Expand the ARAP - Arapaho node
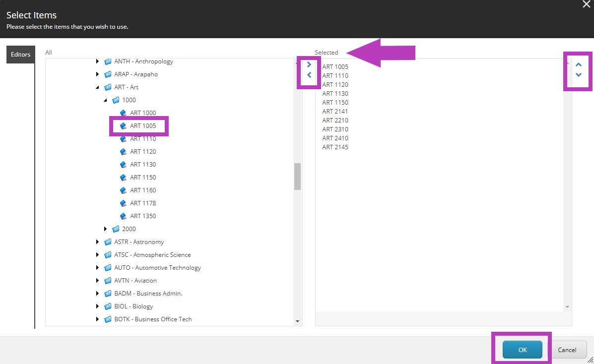The image size is (594, 364). pyautogui.click(x=97, y=74)
